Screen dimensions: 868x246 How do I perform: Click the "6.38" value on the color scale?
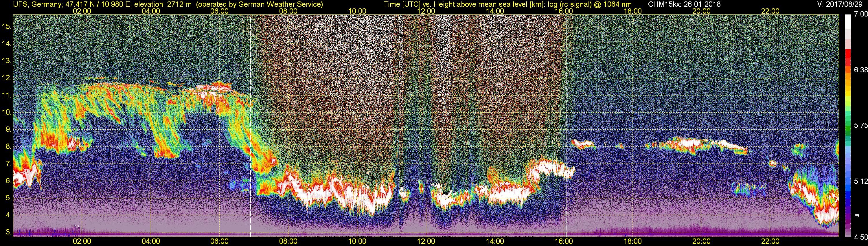coord(860,70)
